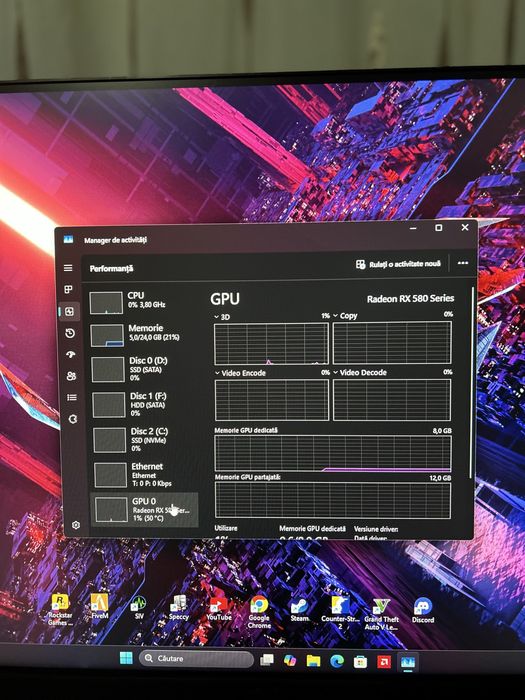Open the Services page in the sidebar
Screen dimensions: 525x700
tap(73, 419)
